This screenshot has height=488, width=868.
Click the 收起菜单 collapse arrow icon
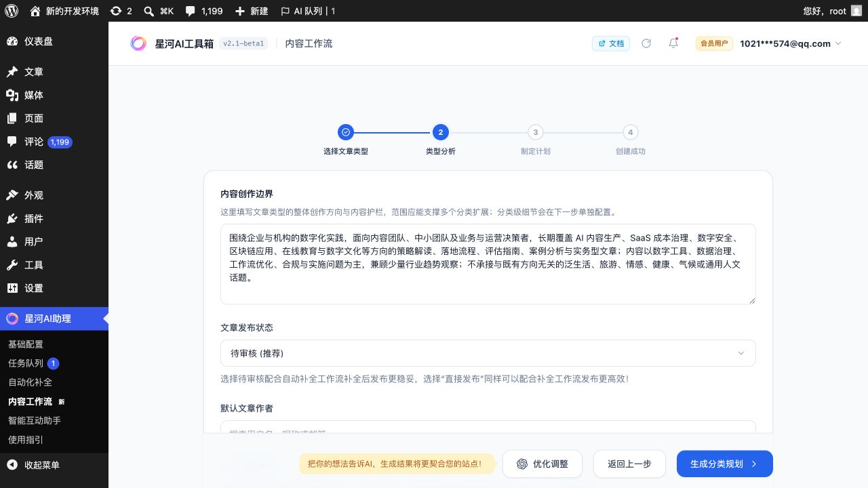[12, 465]
